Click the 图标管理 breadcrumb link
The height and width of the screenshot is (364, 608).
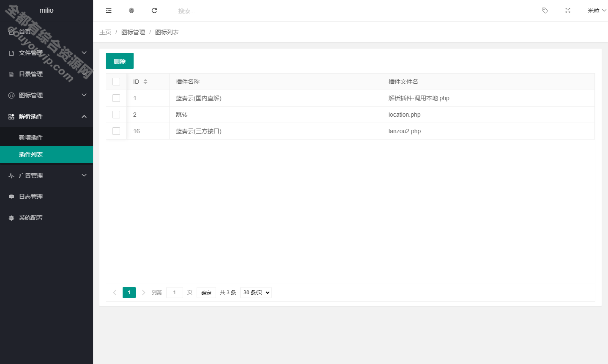tap(133, 32)
